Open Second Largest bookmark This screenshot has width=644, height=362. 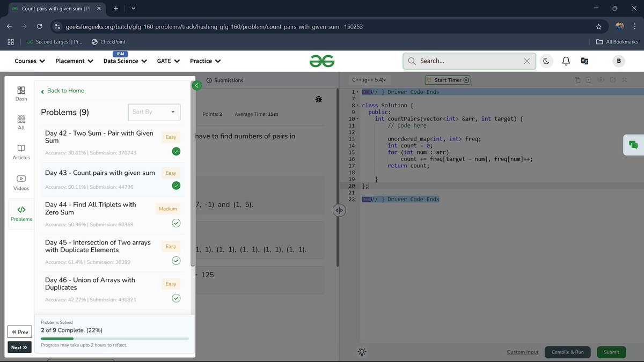55,42
